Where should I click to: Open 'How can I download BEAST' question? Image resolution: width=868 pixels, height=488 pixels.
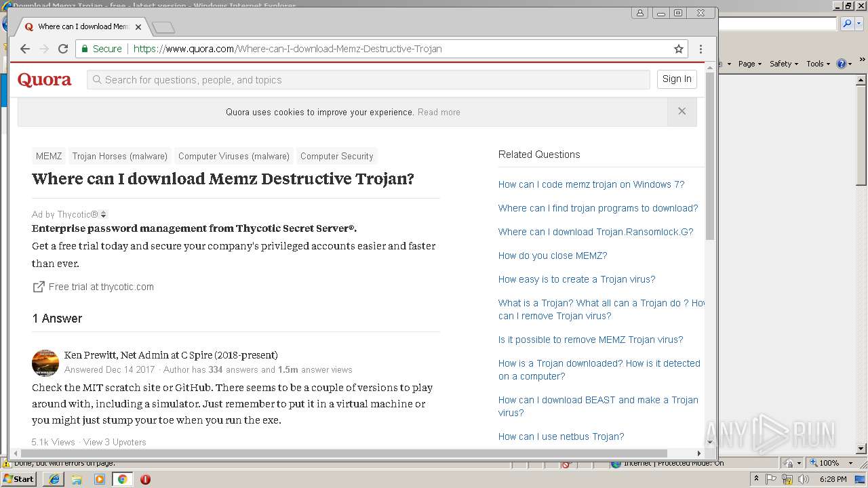tap(598, 406)
